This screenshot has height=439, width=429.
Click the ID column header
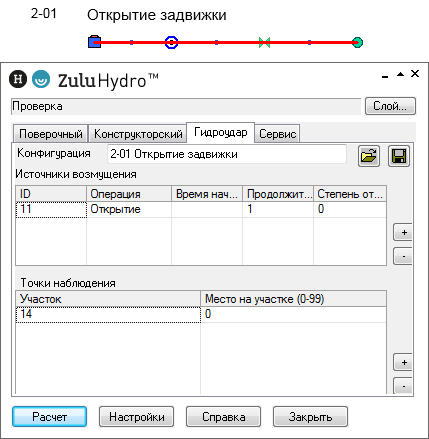click(51, 194)
